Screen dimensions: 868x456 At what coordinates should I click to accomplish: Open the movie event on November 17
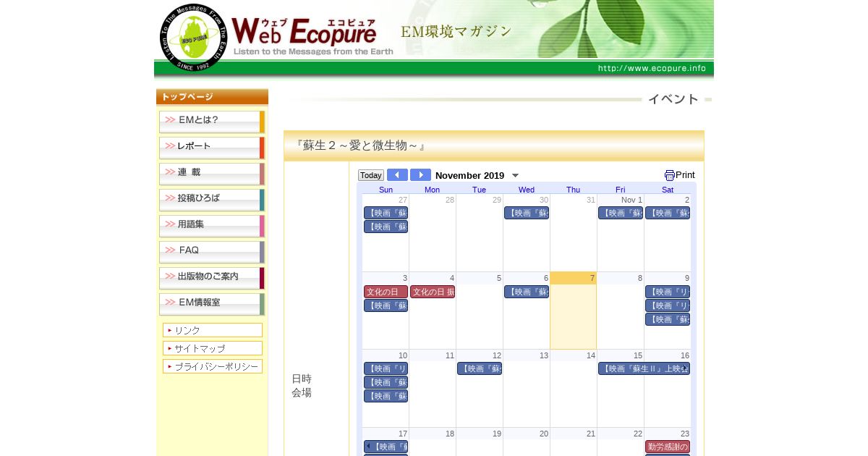pos(386,447)
